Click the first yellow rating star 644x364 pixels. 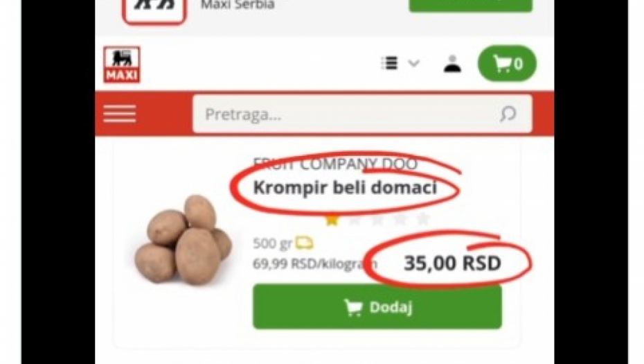coord(332,220)
